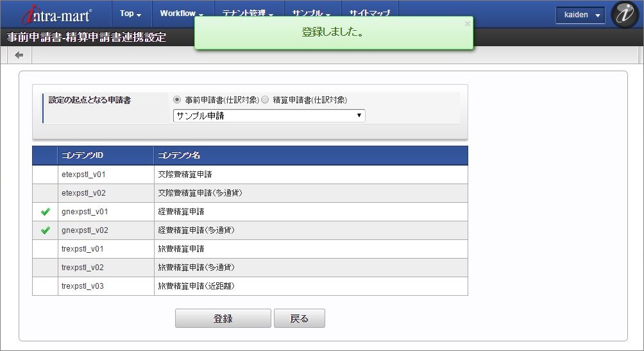
Task: Click the 登録しました message text
Action: coord(333,32)
